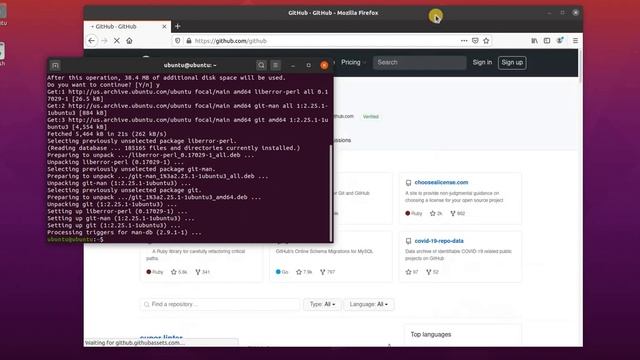The width and height of the screenshot is (640, 360).
Task: Close the Firefox window
Action: click(x=576, y=13)
